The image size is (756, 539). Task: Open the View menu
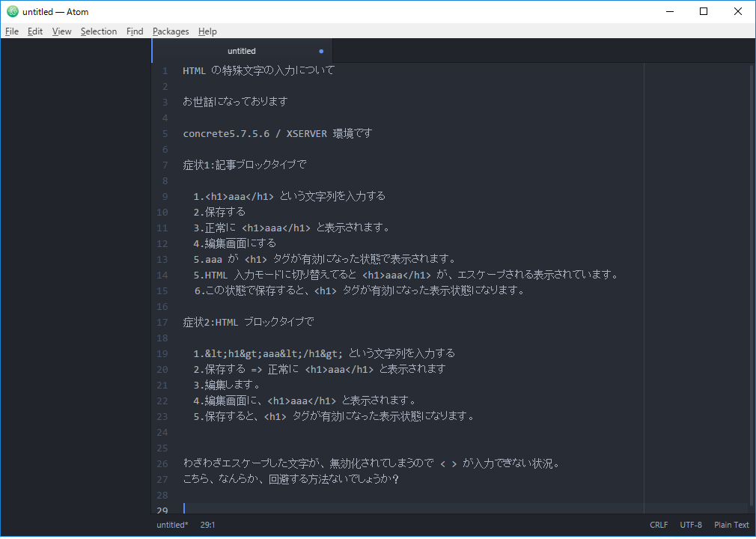point(61,31)
